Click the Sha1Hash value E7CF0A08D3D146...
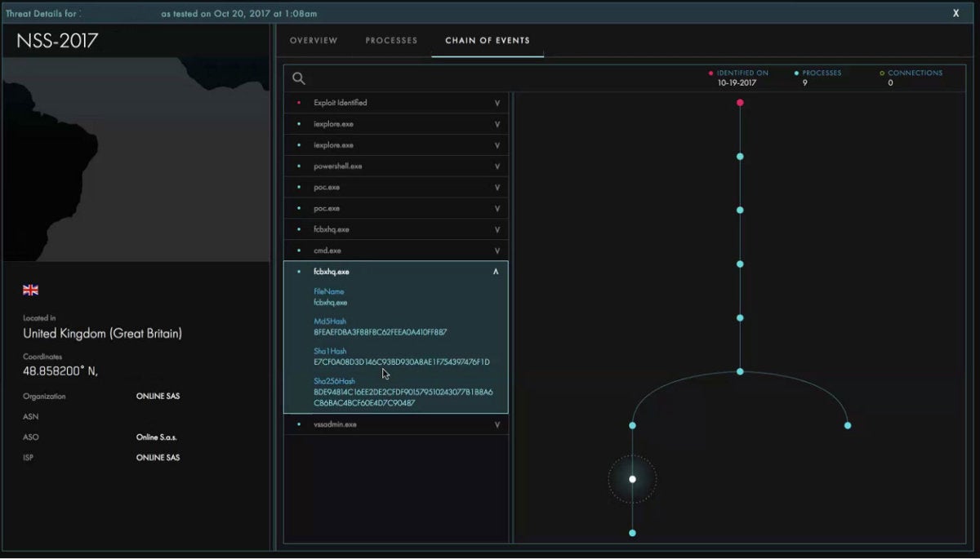This screenshot has width=980, height=559. (x=402, y=362)
